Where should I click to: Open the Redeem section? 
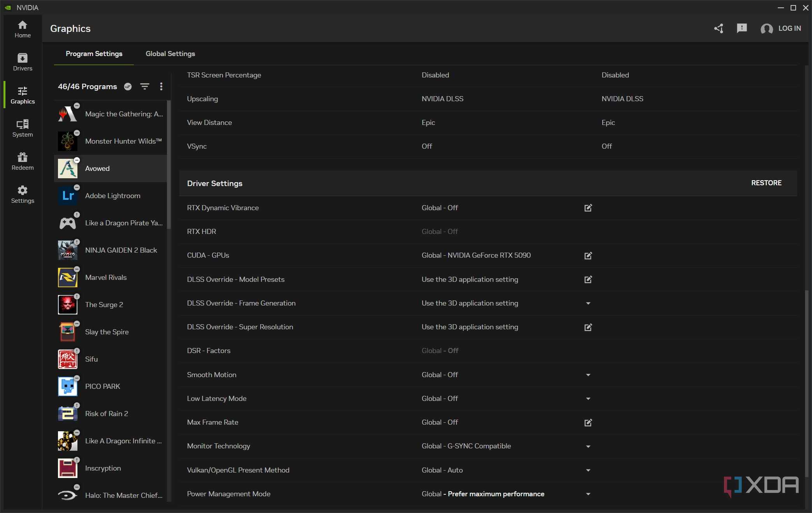[x=23, y=162]
